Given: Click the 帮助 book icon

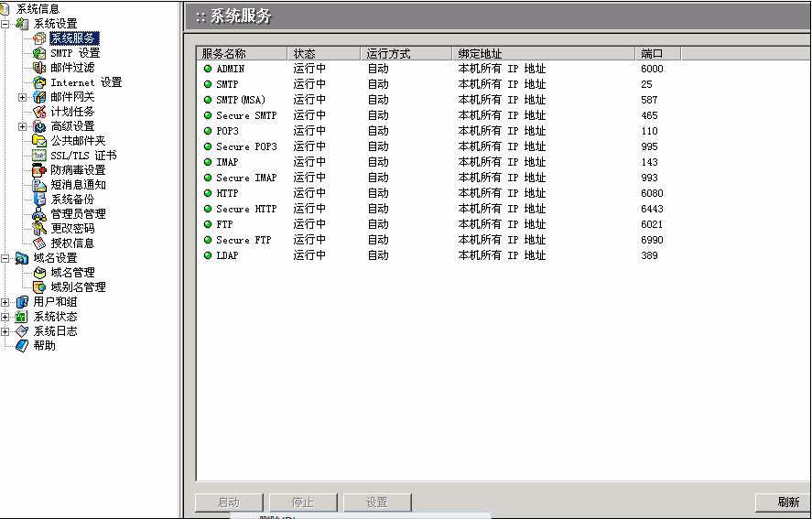Looking at the screenshot, I should click(22, 346).
